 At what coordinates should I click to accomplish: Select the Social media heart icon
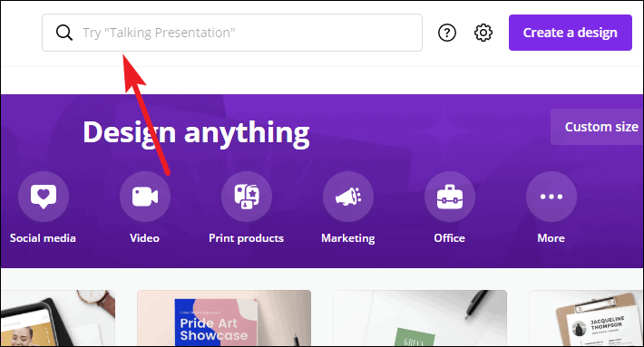point(44,197)
